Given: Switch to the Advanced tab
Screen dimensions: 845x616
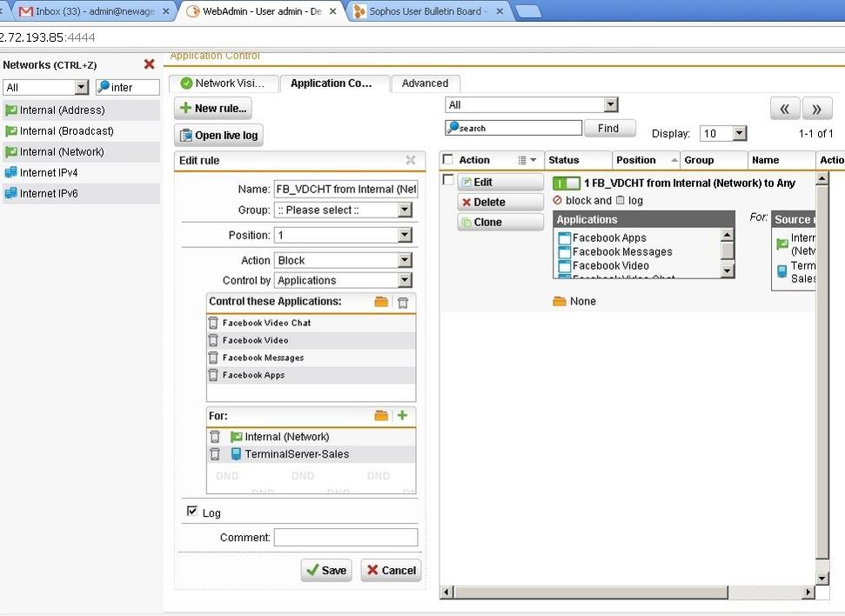Looking at the screenshot, I should click(x=426, y=83).
